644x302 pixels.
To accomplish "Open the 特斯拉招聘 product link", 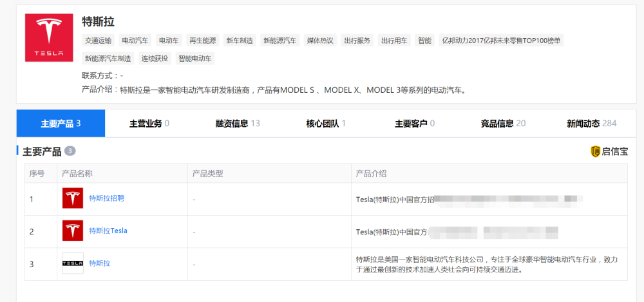I will [x=106, y=198].
